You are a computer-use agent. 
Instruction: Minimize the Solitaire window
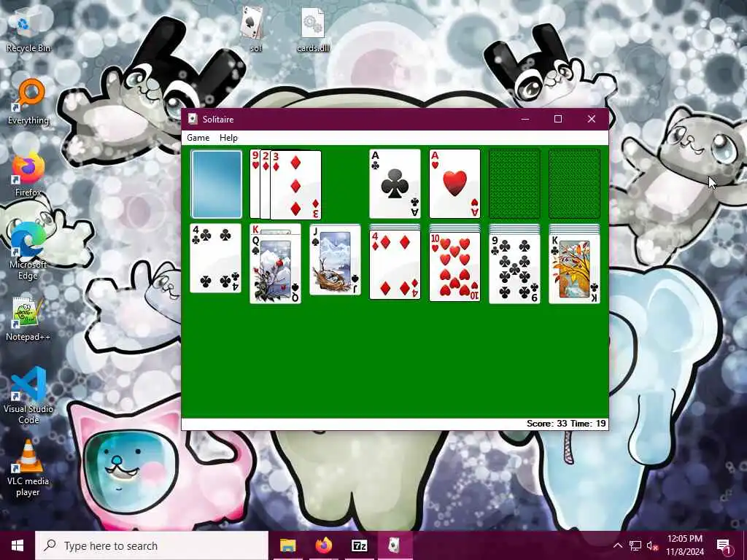click(x=525, y=119)
